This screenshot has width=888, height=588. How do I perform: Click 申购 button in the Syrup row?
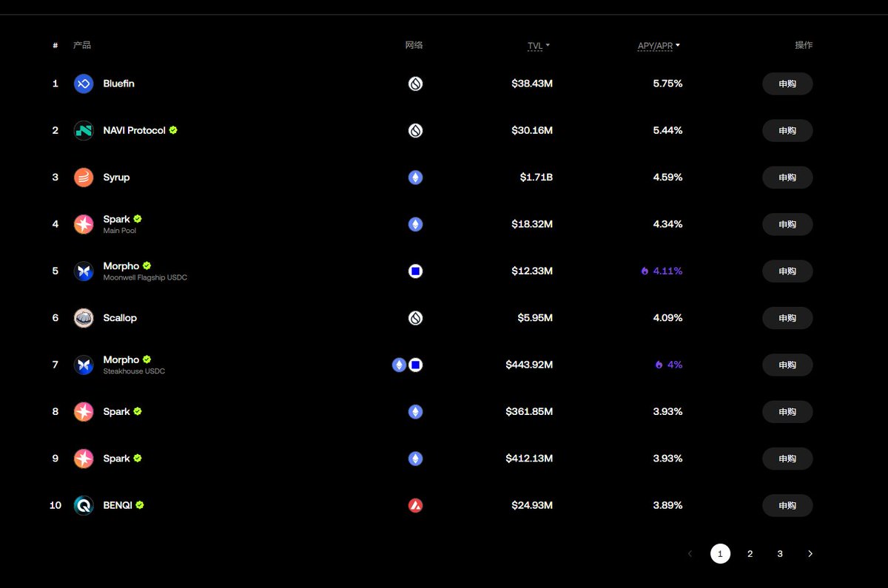(x=787, y=178)
